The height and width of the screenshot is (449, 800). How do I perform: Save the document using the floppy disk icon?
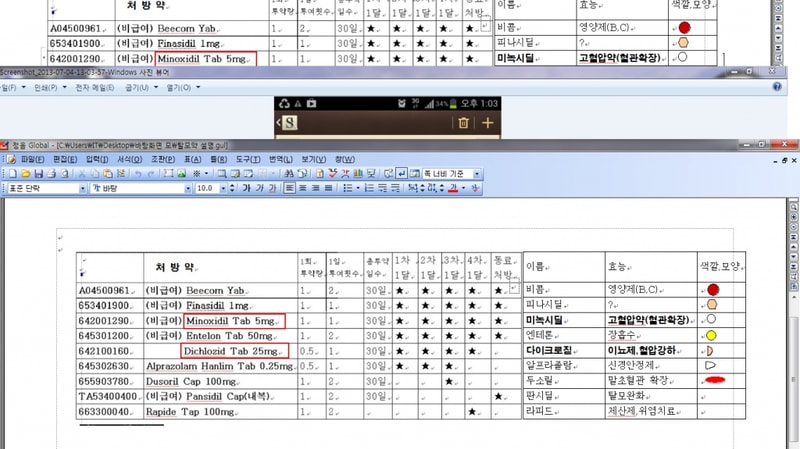[x=38, y=174]
